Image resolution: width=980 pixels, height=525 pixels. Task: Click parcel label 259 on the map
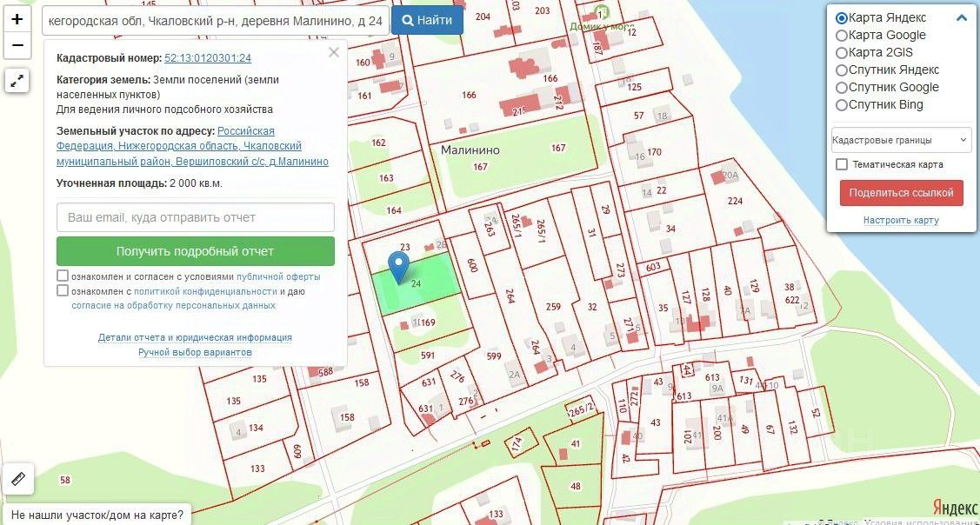coord(553,307)
